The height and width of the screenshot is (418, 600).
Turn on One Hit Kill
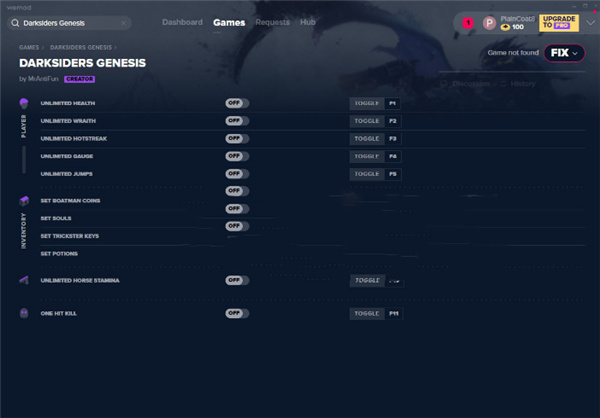pos(237,313)
